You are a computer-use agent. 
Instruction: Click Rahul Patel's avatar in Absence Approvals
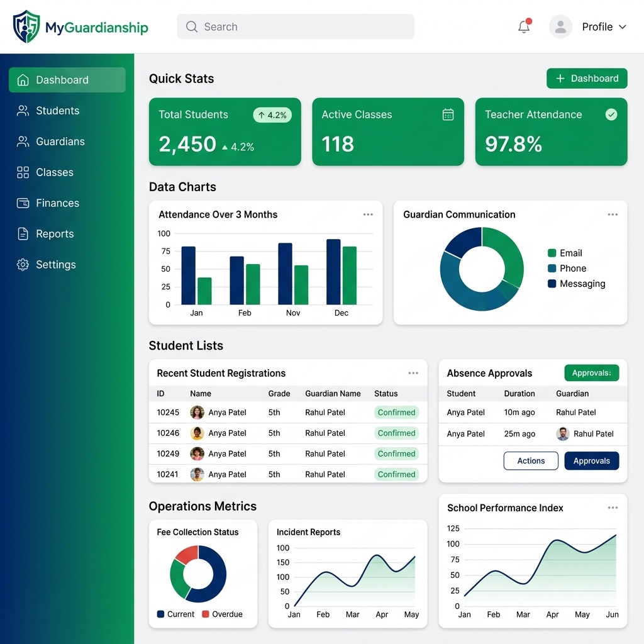[x=563, y=434]
